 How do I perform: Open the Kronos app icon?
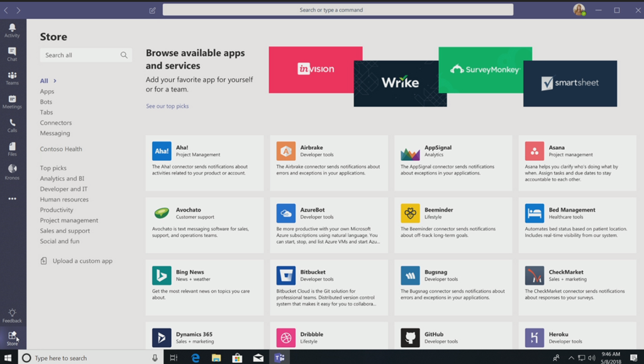pyautogui.click(x=12, y=171)
